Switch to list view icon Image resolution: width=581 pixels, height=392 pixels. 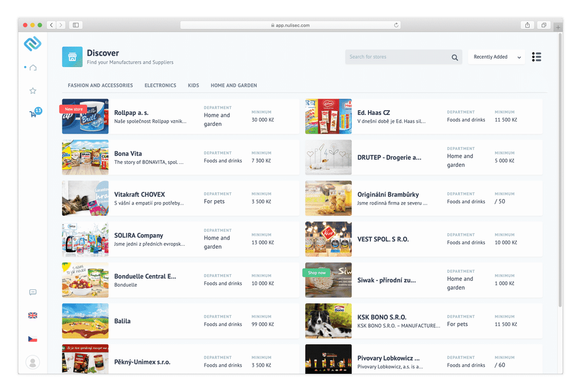pyautogui.click(x=537, y=57)
